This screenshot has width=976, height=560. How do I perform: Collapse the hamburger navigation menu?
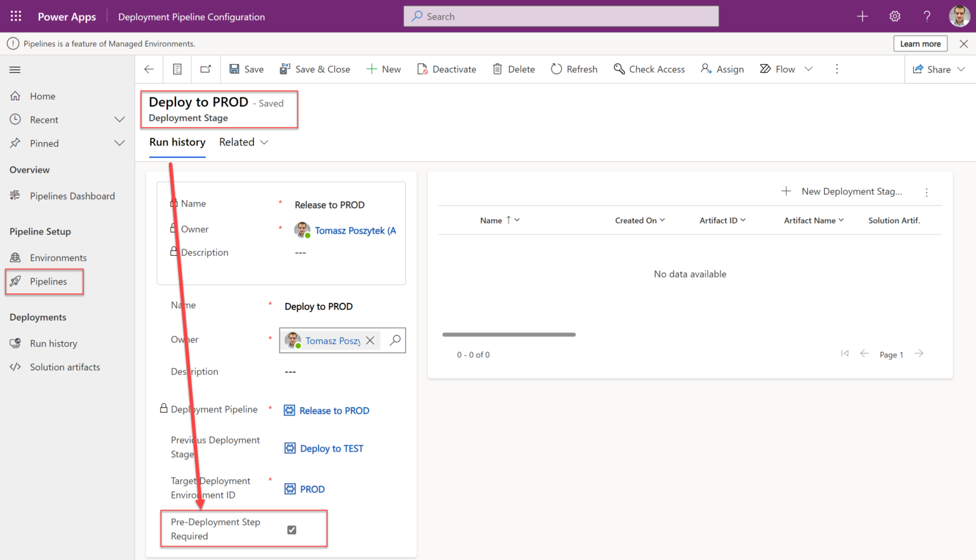15,70
